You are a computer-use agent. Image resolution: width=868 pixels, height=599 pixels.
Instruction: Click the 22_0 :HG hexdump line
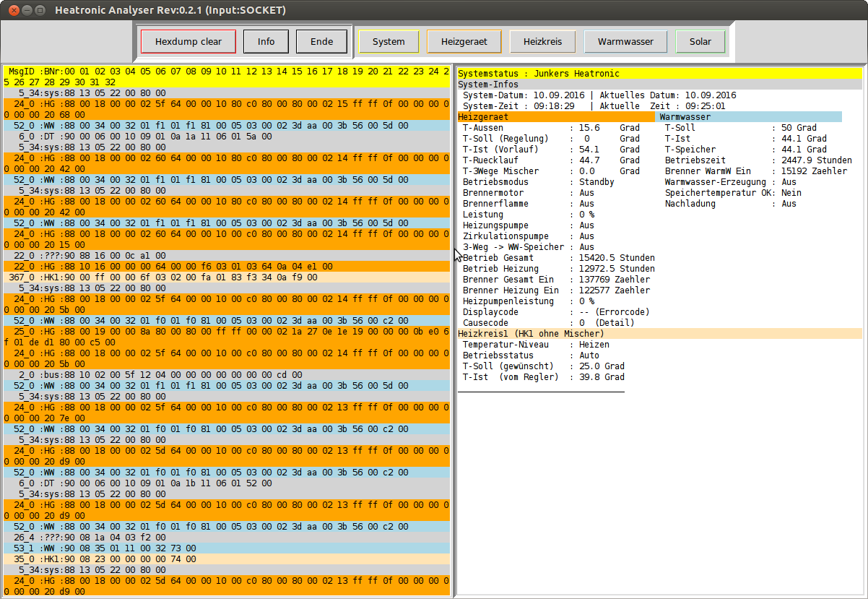(227, 267)
